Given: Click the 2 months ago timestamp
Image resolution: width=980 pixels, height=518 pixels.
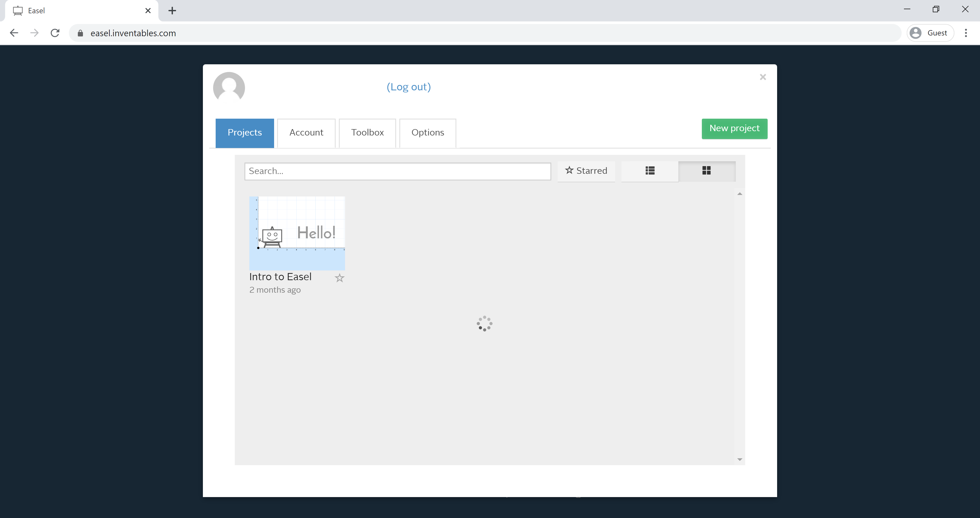Looking at the screenshot, I should (x=275, y=290).
